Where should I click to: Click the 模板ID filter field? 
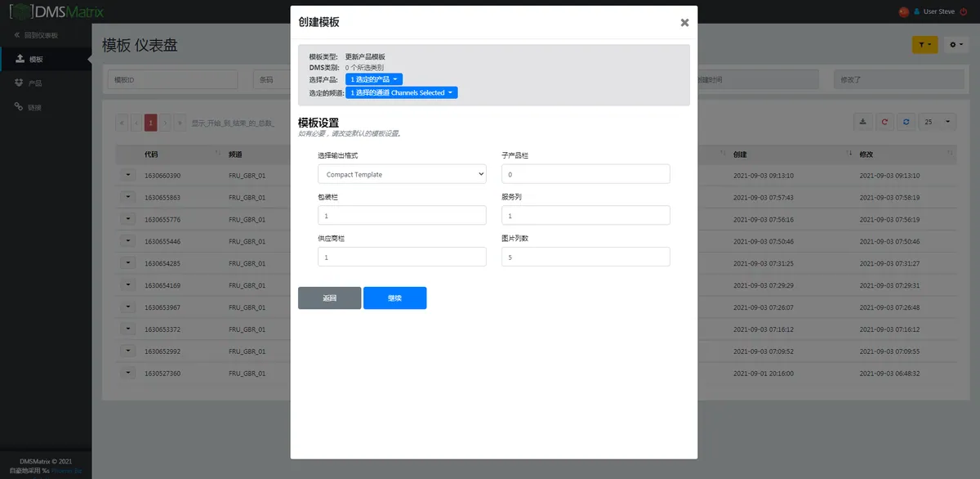(172, 79)
